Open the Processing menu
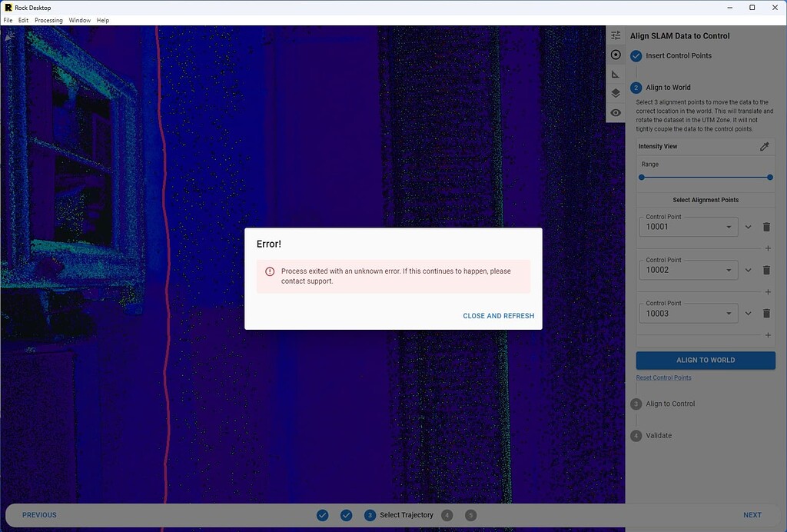The height and width of the screenshot is (532, 787). (x=48, y=20)
